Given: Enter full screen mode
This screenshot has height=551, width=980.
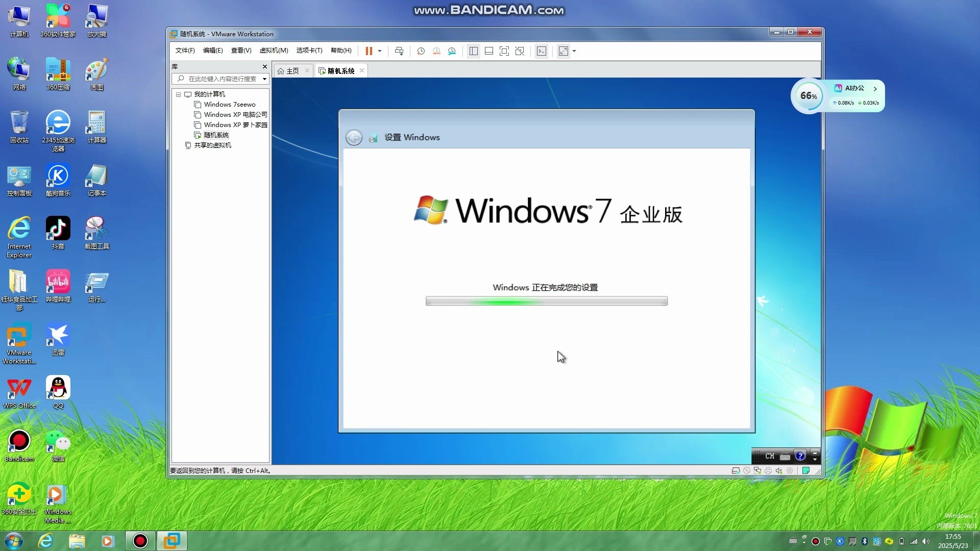Looking at the screenshot, I should pos(504,51).
